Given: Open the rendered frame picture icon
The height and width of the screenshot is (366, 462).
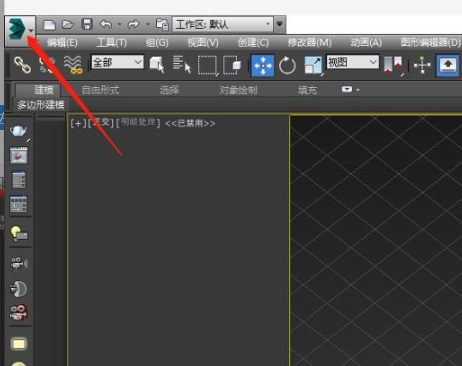Looking at the screenshot, I should point(19,155).
